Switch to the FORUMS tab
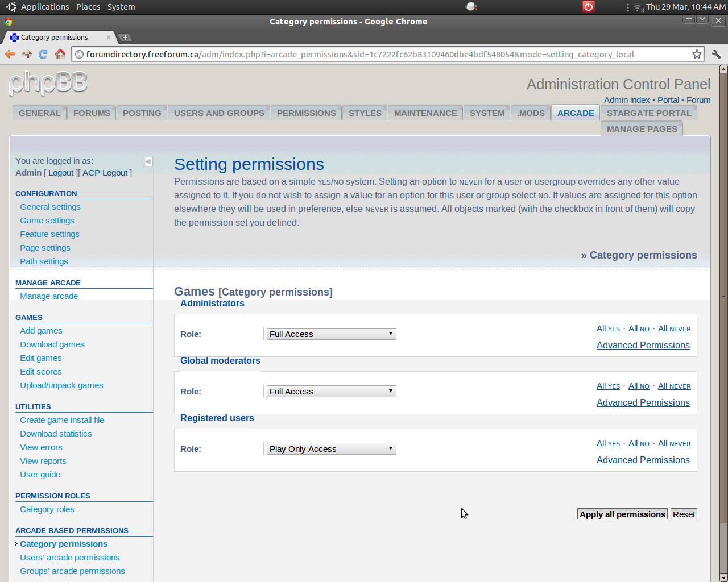 pyautogui.click(x=92, y=113)
